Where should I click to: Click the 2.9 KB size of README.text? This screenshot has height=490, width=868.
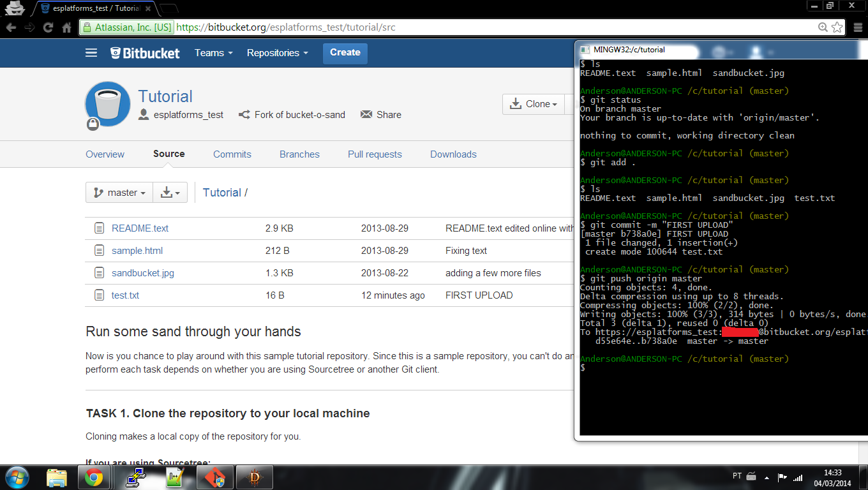pyautogui.click(x=280, y=228)
